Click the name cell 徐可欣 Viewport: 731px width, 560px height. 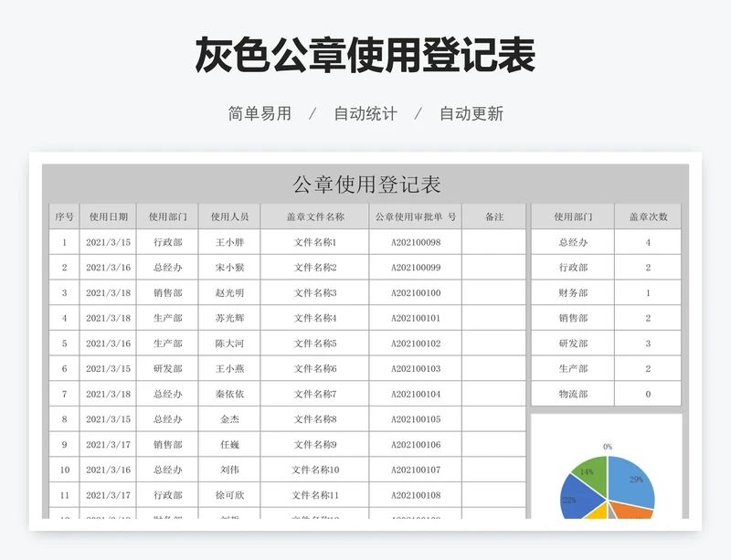pyautogui.click(x=229, y=495)
